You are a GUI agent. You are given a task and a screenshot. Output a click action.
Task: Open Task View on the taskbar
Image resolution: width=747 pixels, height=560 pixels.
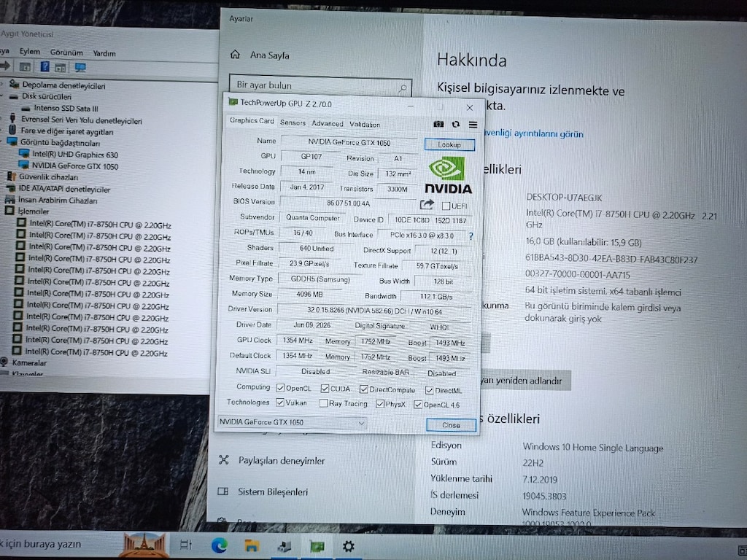[x=186, y=544]
